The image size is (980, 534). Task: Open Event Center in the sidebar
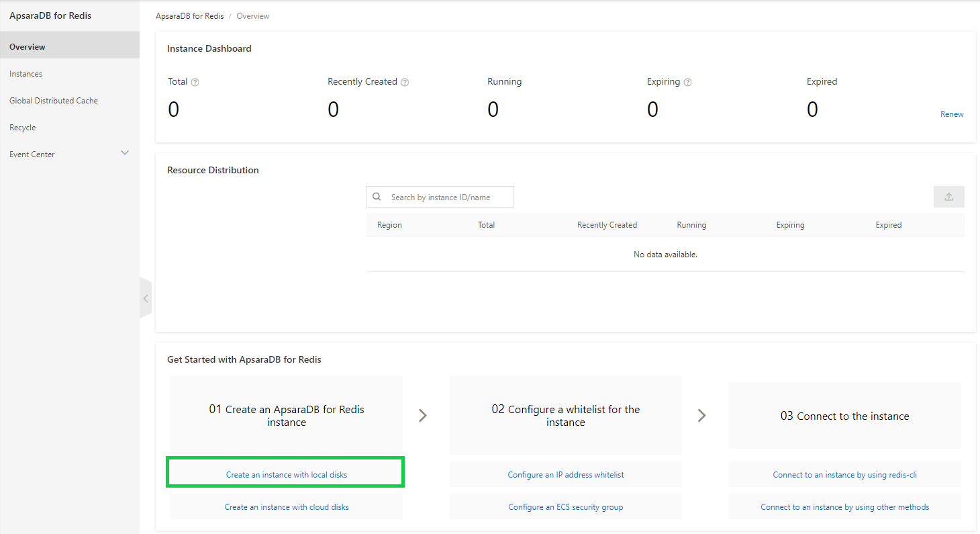pos(70,154)
